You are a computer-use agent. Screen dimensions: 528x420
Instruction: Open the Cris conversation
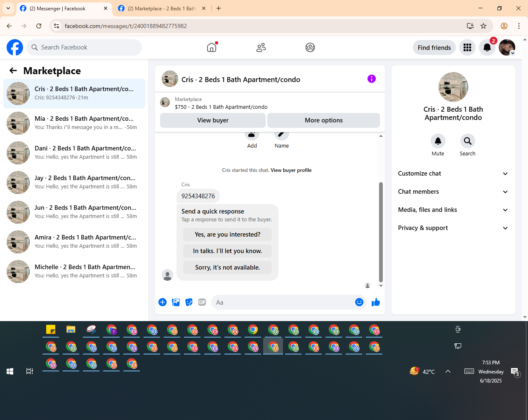(74, 94)
